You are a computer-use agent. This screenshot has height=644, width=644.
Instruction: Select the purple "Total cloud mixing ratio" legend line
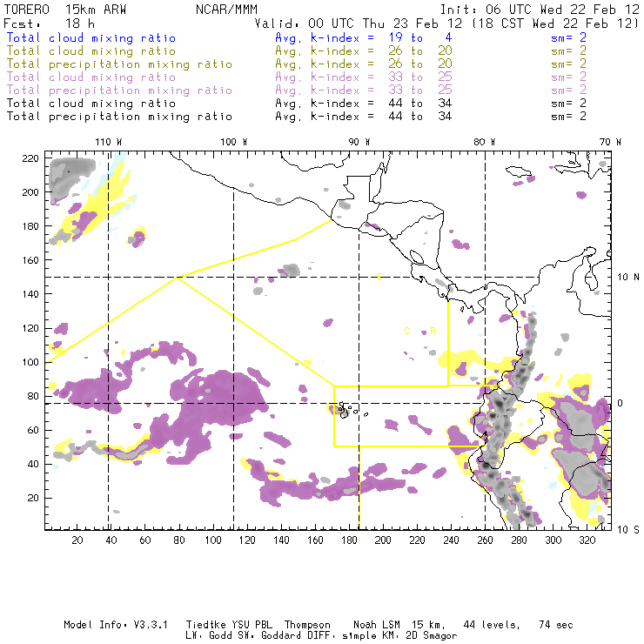click(91, 77)
